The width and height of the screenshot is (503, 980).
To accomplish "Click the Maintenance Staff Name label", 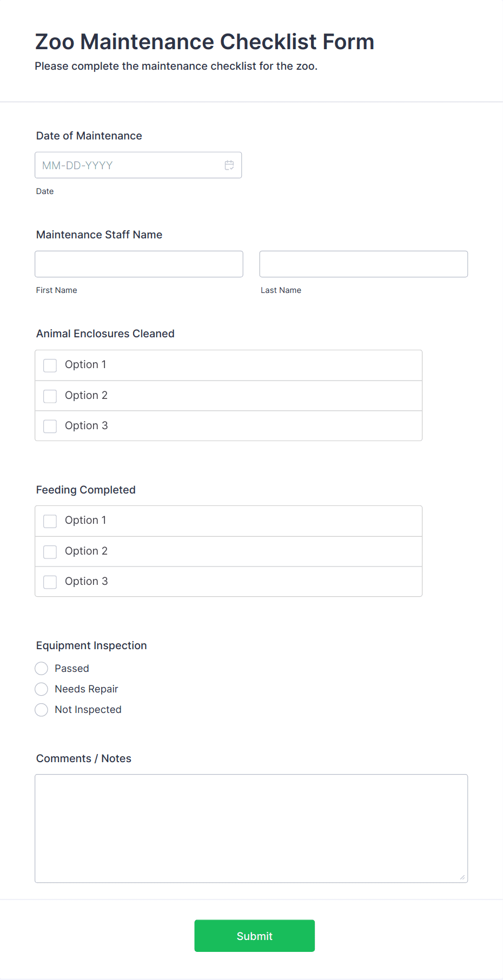I will [x=99, y=235].
